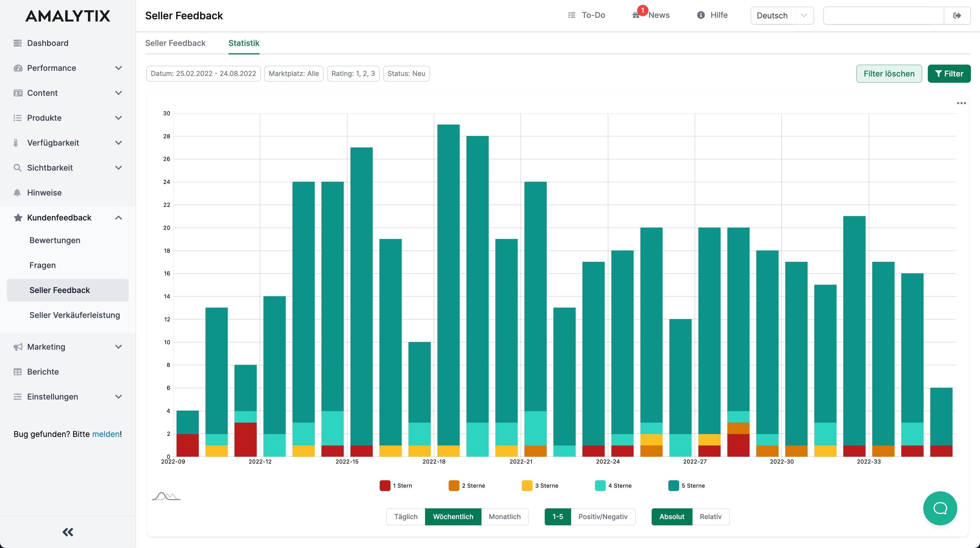Switch to Relativ value mode
The width and height of the screenshot is (980, 548).
[x=711, y=517]
